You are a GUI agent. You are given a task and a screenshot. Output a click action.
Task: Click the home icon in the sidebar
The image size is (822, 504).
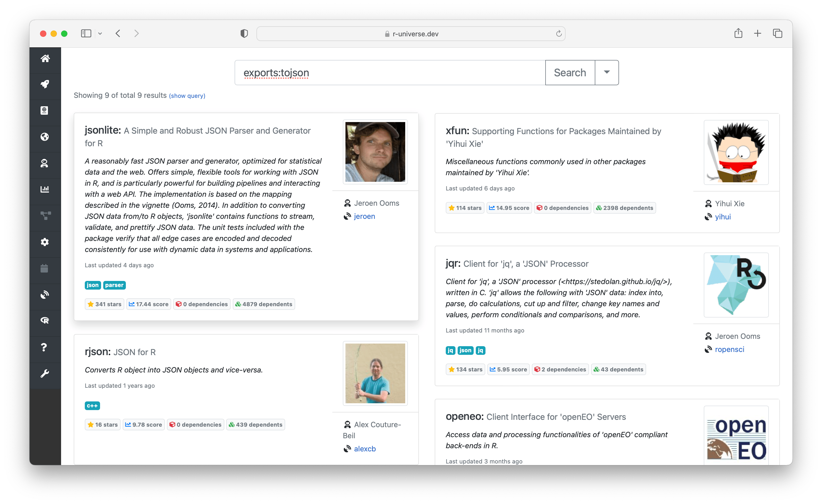45,58
